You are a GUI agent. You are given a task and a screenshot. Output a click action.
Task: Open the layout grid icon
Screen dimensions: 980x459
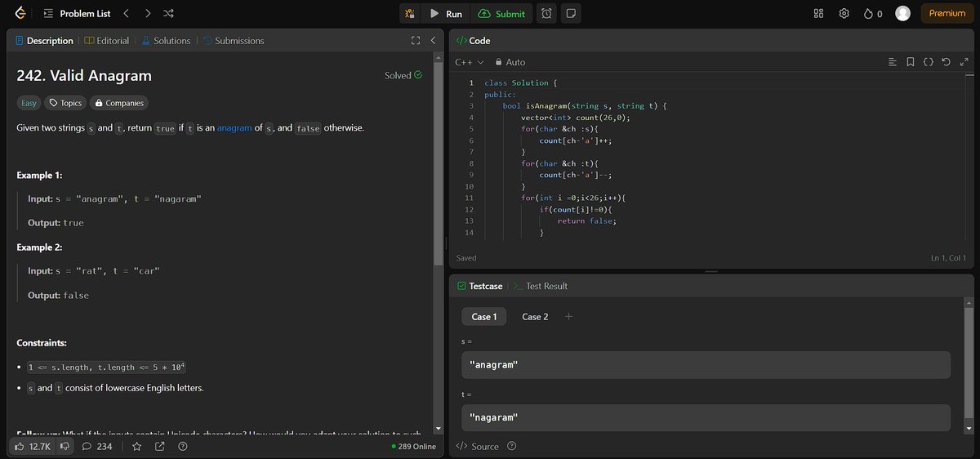click(x=819, y=14)
